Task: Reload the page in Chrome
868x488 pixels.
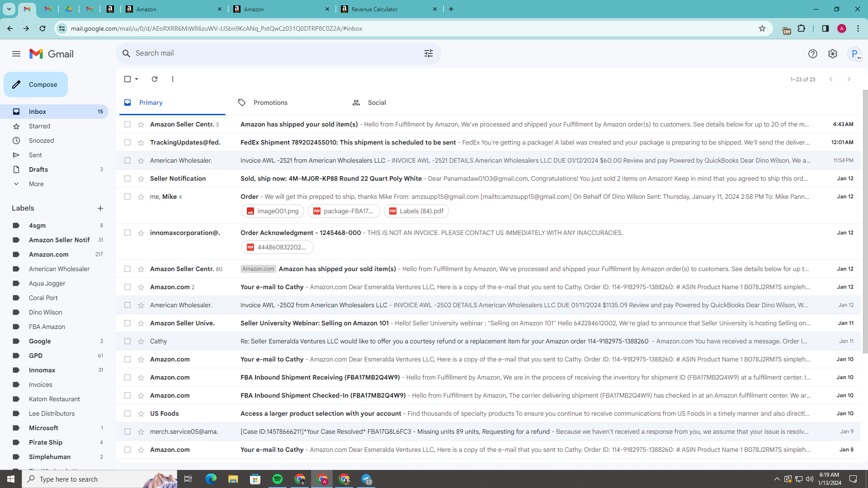Action: 42,28
